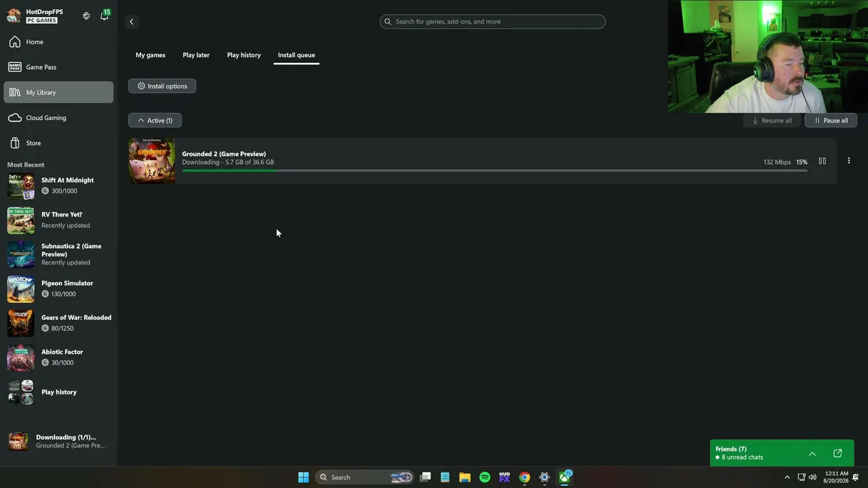Go back with the left arrow button

coord(132,22)
